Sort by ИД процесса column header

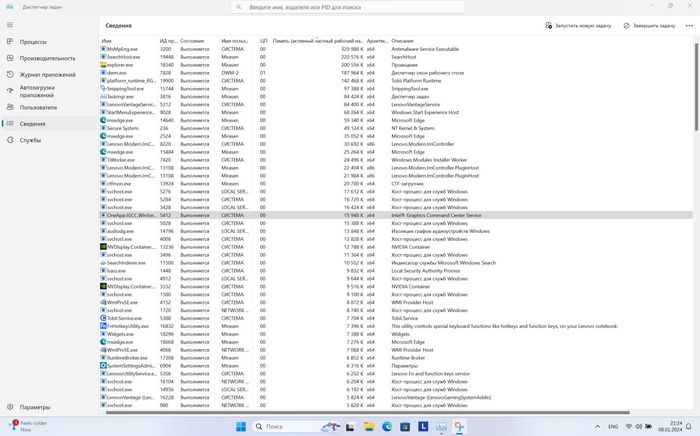click(168, 41)
